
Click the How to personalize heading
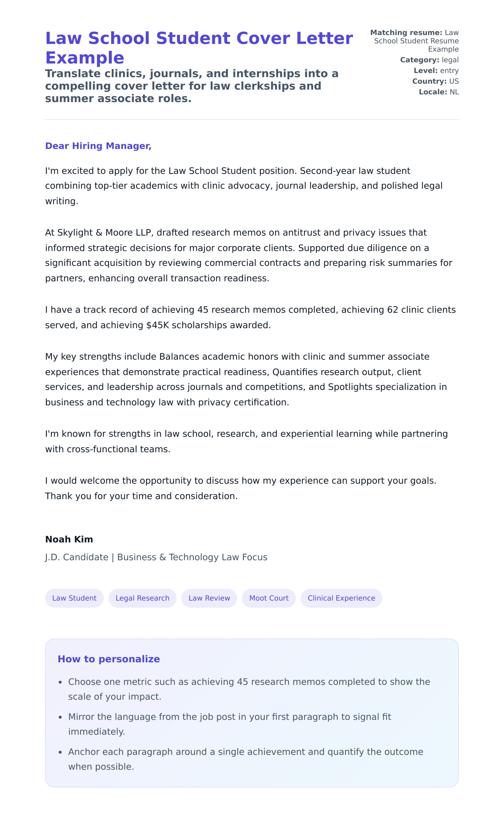coord(109,659)
